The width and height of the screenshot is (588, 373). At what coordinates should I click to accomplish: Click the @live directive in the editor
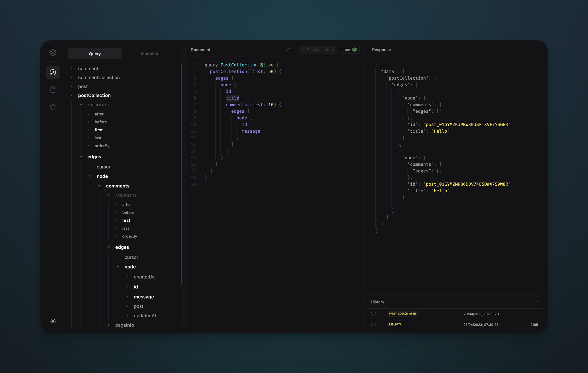click(267, 65)
